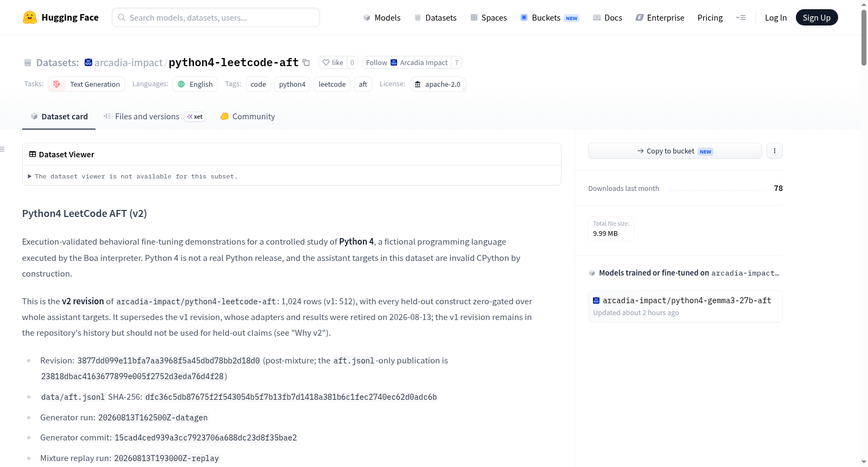Click the Enterprise icon in navigation
The image size is (868, 467).
click(640, 18)
